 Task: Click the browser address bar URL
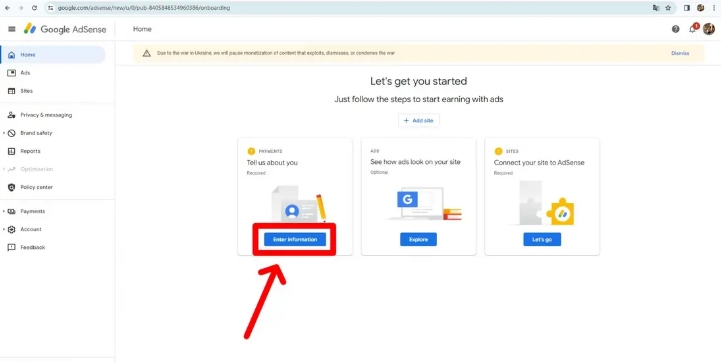click(x=144, y=8)
